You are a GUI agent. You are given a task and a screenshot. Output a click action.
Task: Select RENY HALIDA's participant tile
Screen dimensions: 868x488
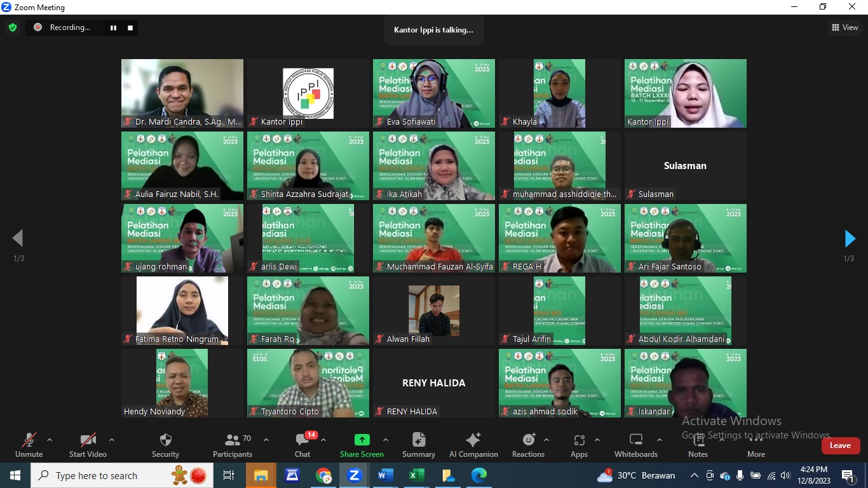pos(434,383)
